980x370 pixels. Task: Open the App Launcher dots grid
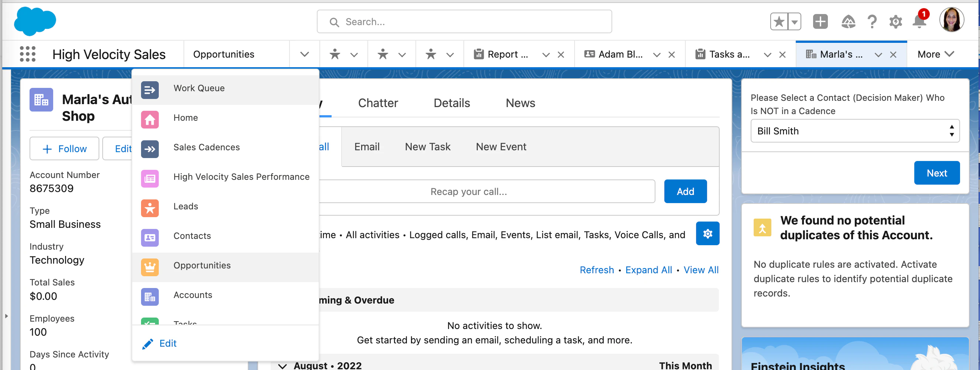27,54
